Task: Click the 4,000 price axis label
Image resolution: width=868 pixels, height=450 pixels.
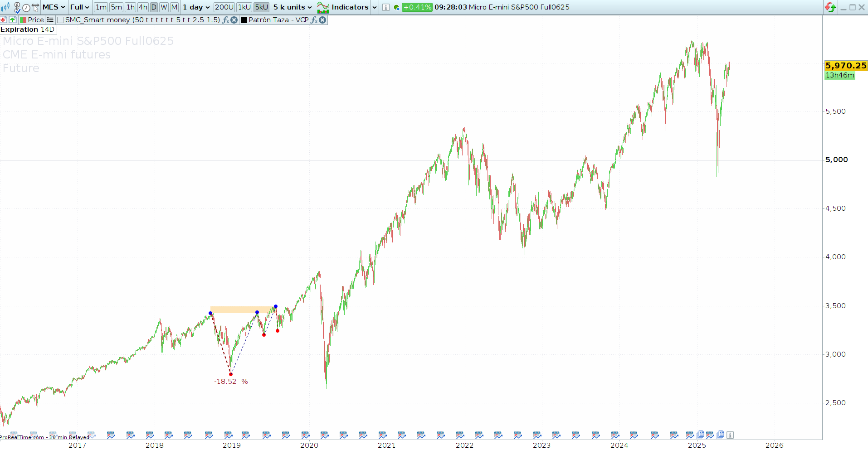Action: [835, 257]
